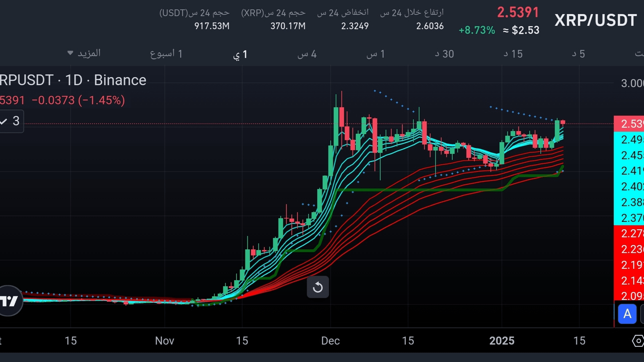Choose the 30 د minute timeframe
The image size is (644, 362).
(444, 54)
